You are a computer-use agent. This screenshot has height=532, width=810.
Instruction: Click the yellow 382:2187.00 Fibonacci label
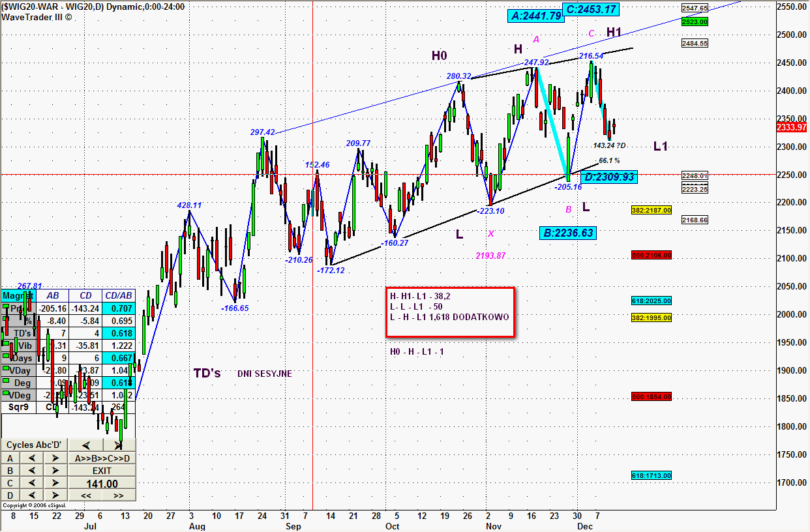651,211
